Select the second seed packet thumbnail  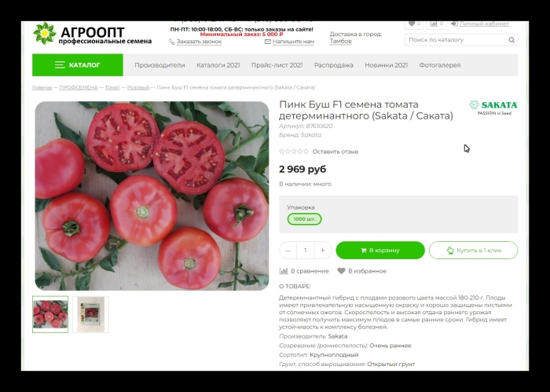[91, 314]
